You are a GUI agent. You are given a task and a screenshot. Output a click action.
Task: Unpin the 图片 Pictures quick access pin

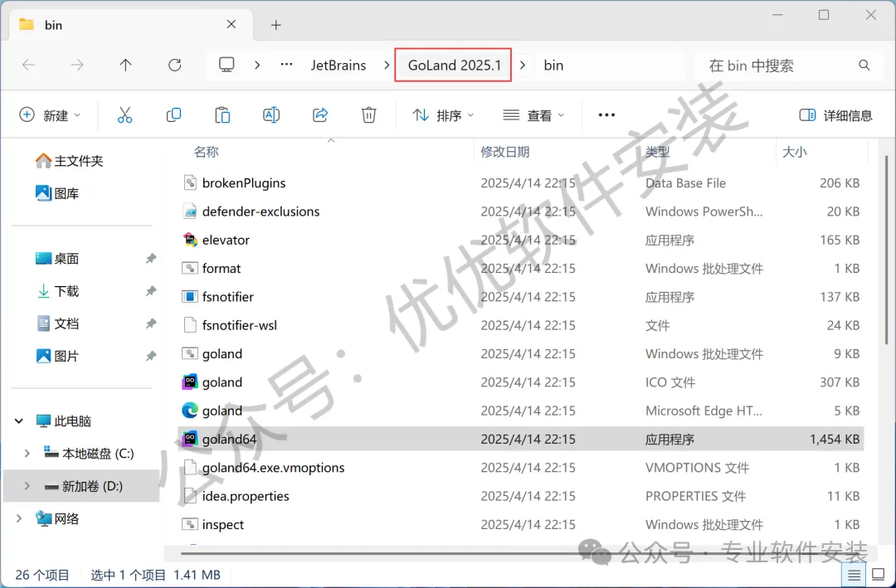point(151,356)
